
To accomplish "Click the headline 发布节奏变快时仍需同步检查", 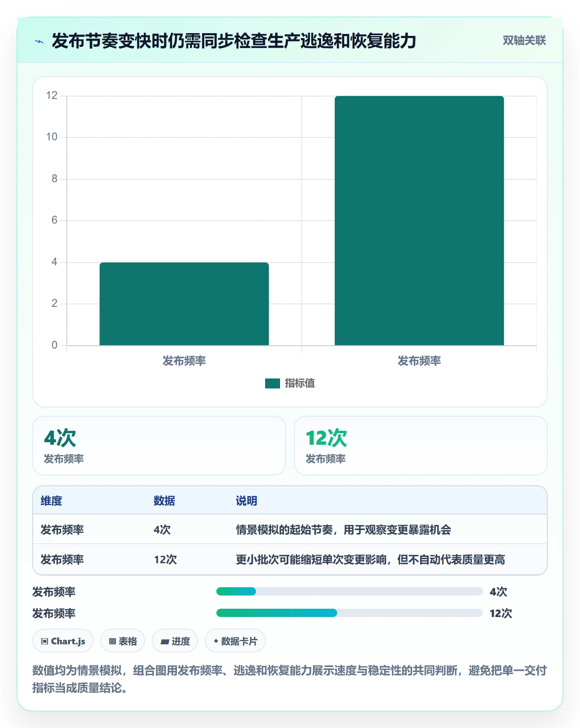I will coord(234,41).
